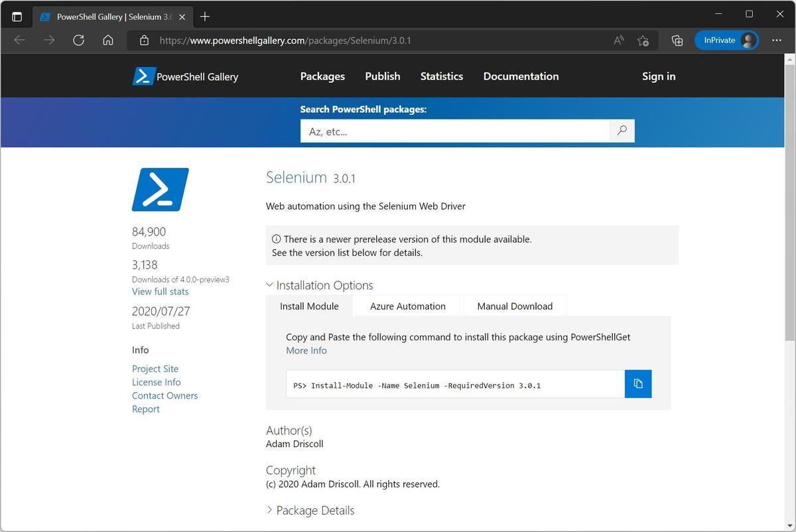Open a new browser tab
The width and height of the screenshot is (796, 532).
205,17
